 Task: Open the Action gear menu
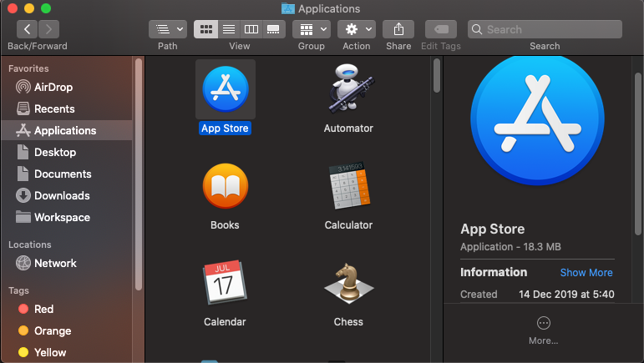click(x=357, y=29)
